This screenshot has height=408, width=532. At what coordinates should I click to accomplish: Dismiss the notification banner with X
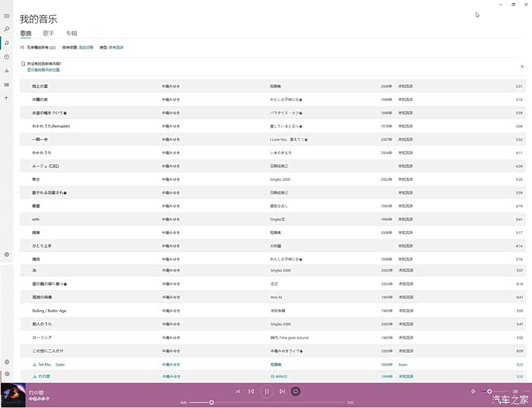[x=521, y=66]
